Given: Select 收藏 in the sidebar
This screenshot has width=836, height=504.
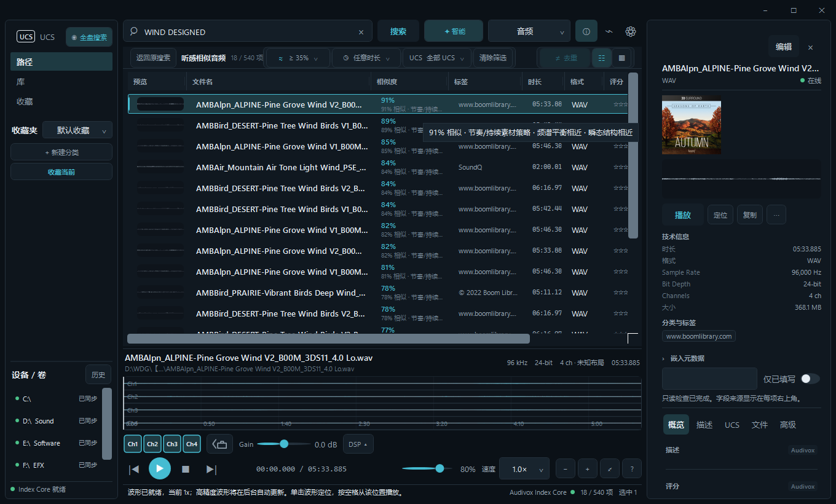Looking at the screenshot, I should pos(61,101).
